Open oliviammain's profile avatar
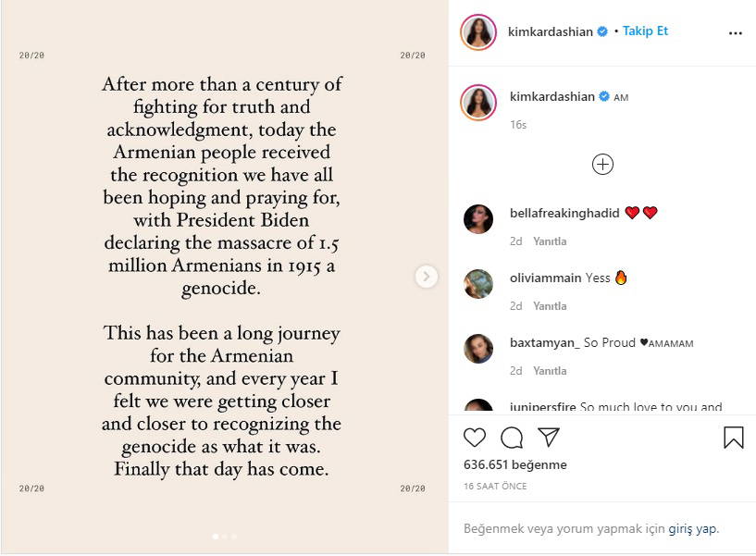This screenshot has width=756, height=556. click(x=478, y=284)
